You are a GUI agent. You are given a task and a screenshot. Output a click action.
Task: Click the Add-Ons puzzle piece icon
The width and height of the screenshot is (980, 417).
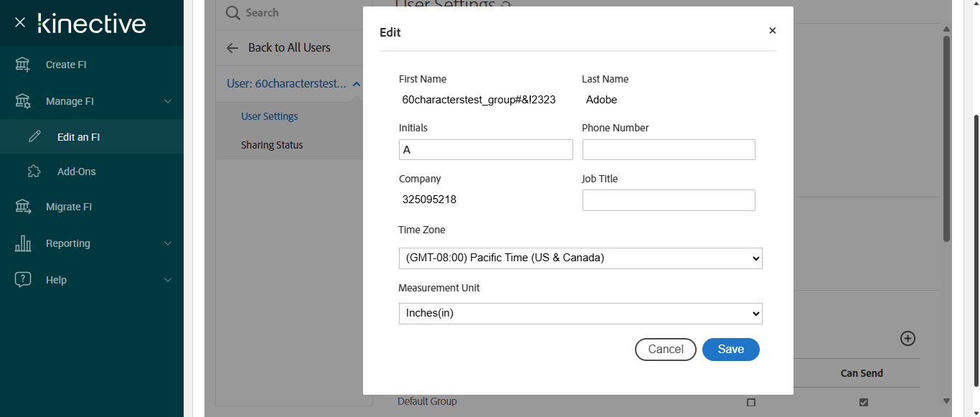coord(34,172)
